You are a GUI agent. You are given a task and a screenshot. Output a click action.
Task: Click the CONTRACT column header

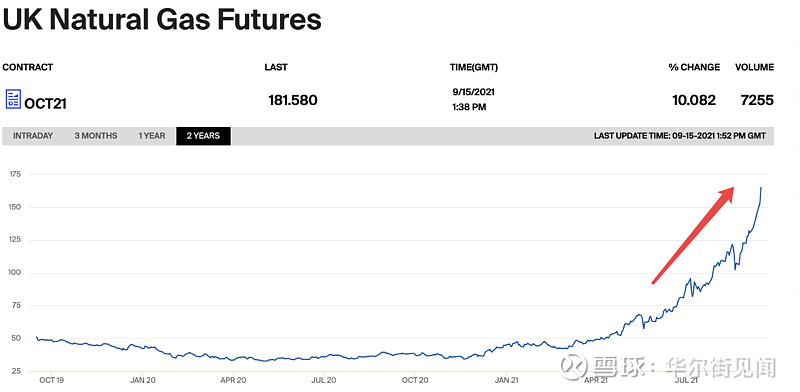pyautogui.click(x=28, y=67)
